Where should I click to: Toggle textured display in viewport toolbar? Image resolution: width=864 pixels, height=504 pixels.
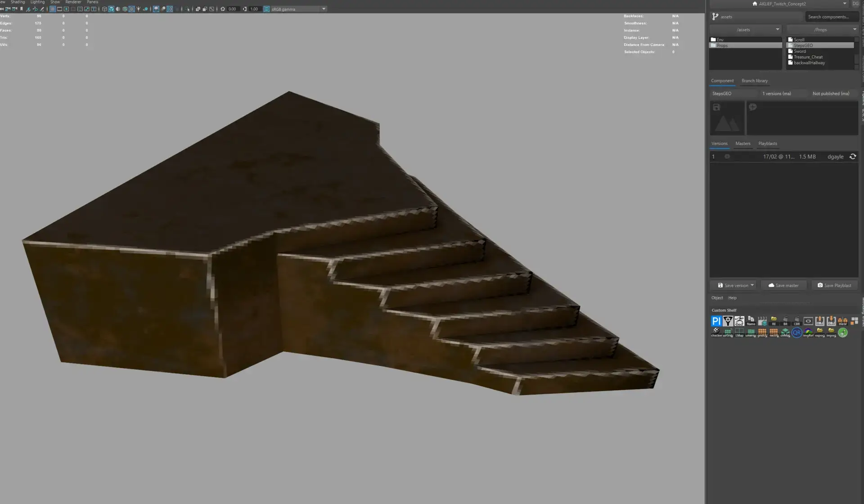(x=132, y=9)
